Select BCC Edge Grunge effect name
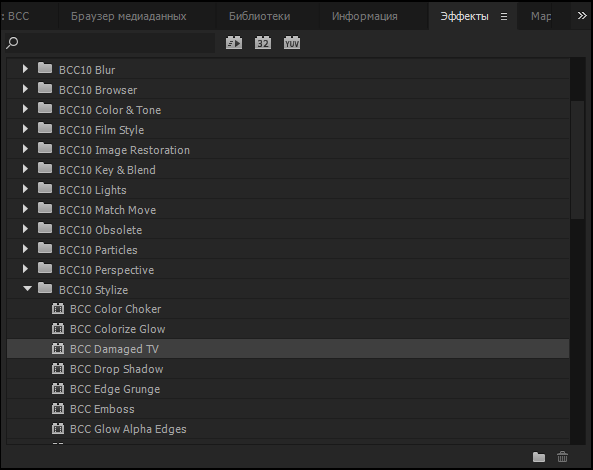This screenshot has height=470, width=593. [x=115, y=389]
